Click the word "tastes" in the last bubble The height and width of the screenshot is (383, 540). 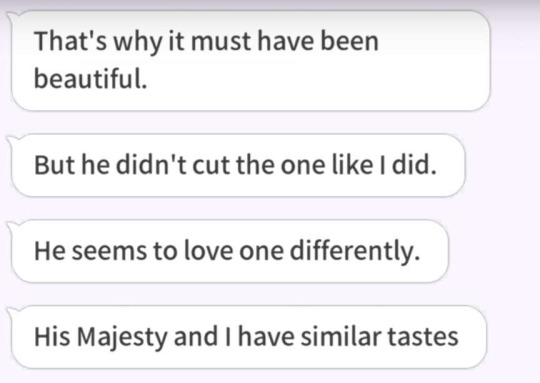[x=423, y=337]
